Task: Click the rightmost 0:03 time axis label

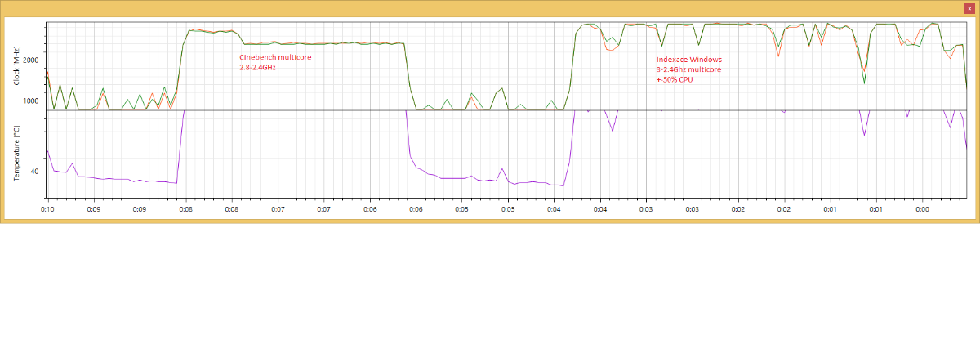Action: (692, 209)
